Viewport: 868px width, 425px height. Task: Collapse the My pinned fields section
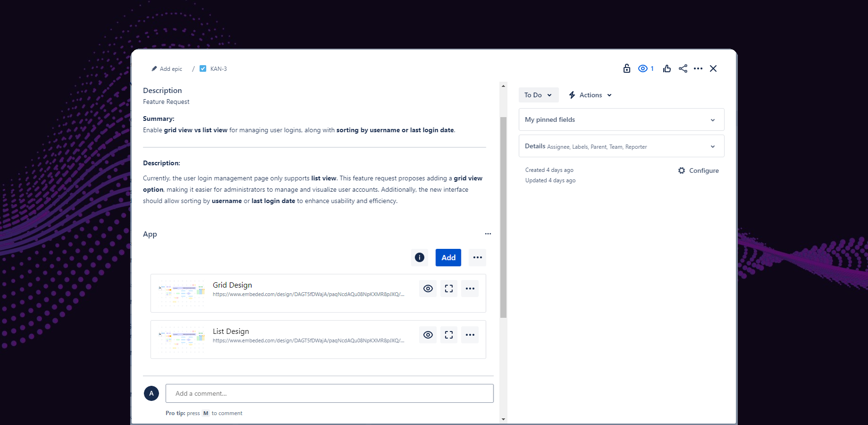712,119
